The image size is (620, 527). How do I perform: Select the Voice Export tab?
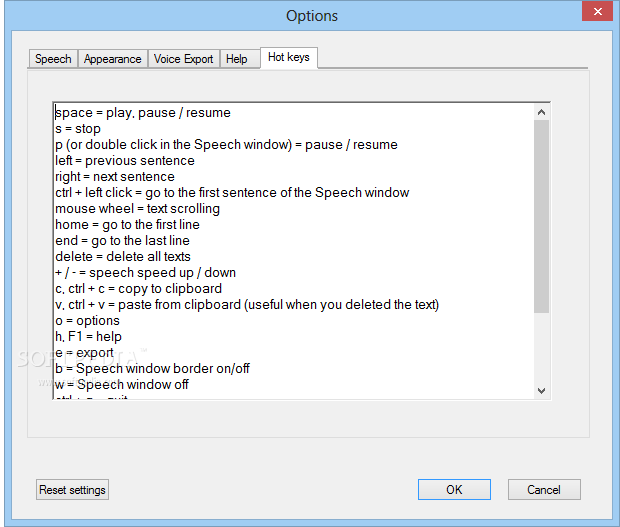[x=183, y=59]
